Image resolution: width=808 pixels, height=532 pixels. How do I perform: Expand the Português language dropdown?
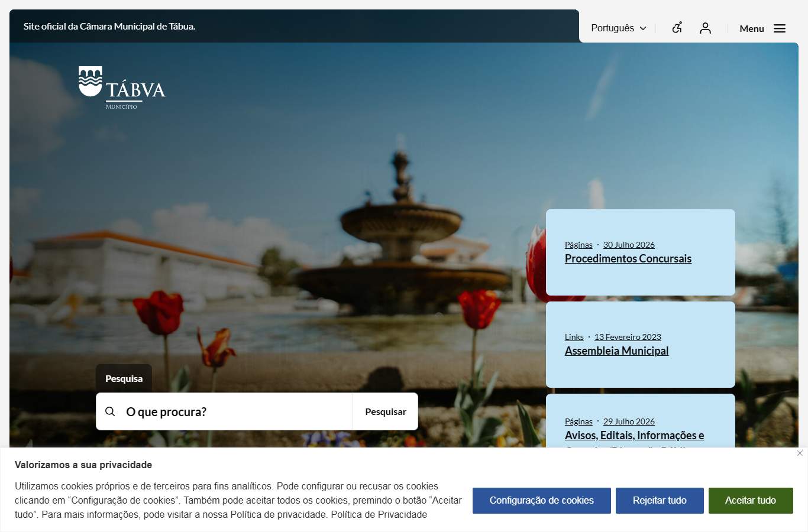[619, 28]
